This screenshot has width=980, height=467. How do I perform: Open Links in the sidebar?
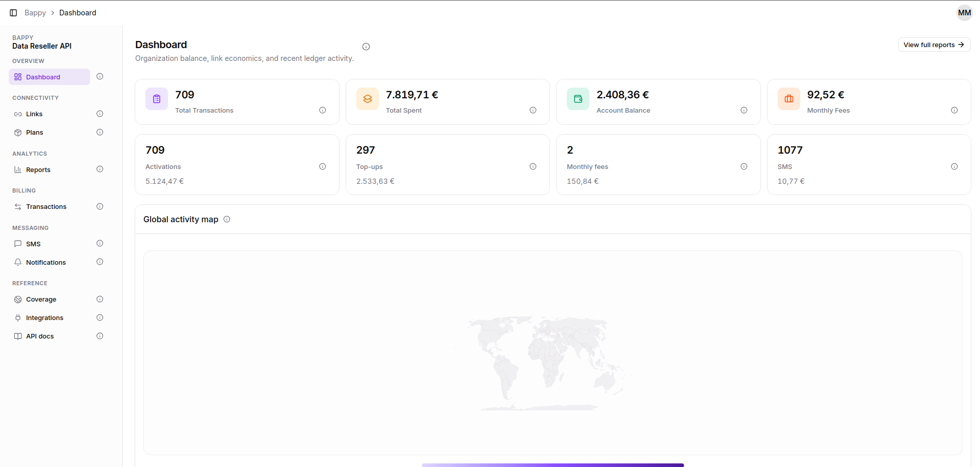tap(50, 114)
